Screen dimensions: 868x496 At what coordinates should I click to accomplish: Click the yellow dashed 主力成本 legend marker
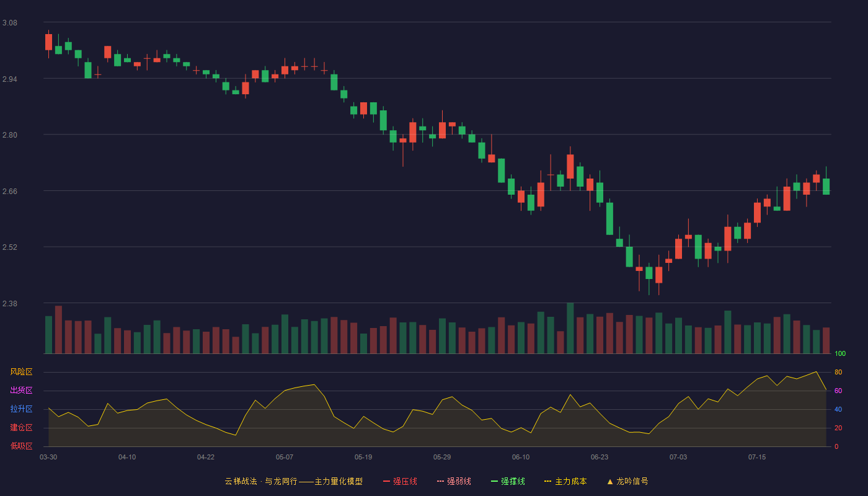pos(548,481)
